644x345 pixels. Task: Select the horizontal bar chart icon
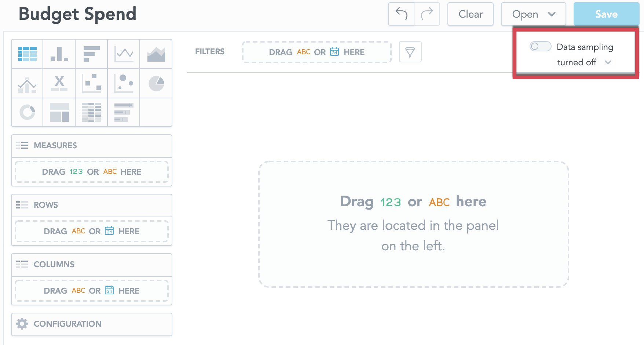(91, 54)
